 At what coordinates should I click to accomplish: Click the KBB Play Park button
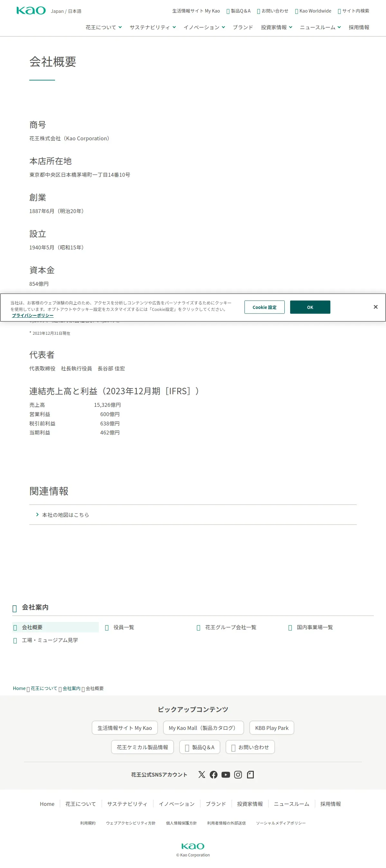[x=272, y=727]
